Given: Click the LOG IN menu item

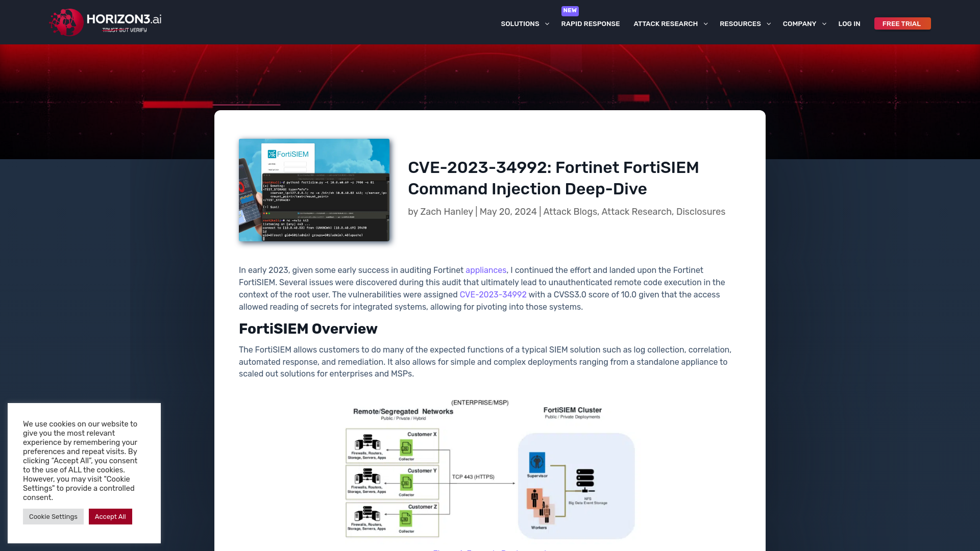Looking at the screenshot, I should (x=849, y=23).
